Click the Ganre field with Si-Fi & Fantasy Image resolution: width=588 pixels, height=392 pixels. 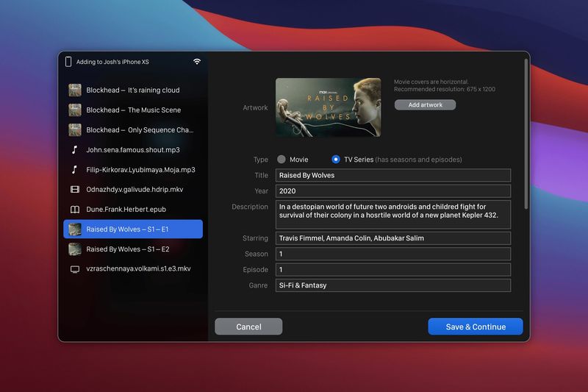tap(393, 285)
